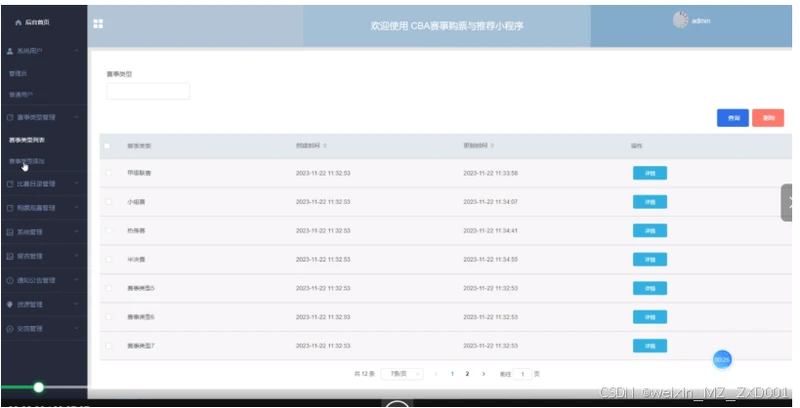Open 赛事类型列表 menu item

point(27,140)
